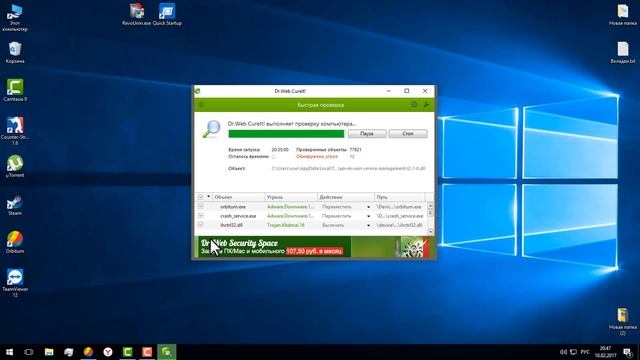Toggle checkbox for ihctrl32.dll row
This screenshot has height=360, width=640.
[200, 225]
